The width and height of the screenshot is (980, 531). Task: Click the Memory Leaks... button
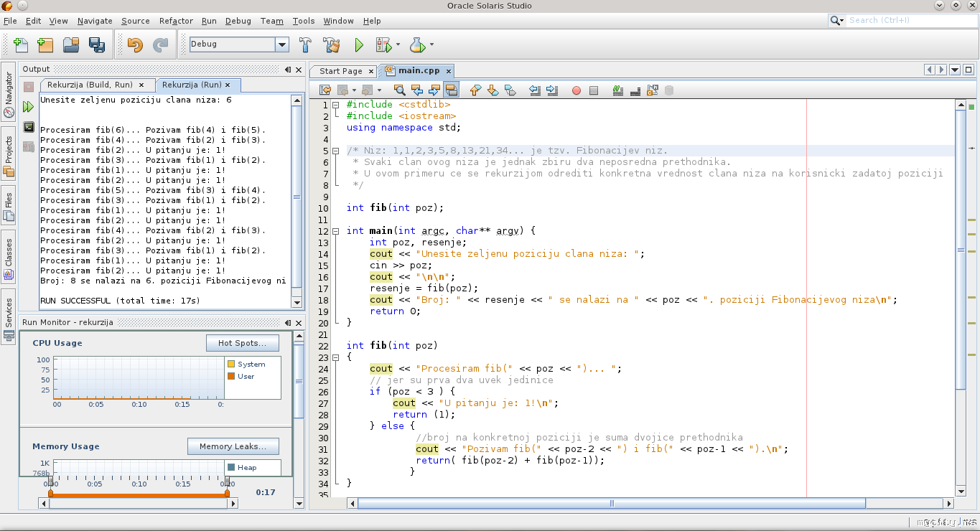click(232, 446)
